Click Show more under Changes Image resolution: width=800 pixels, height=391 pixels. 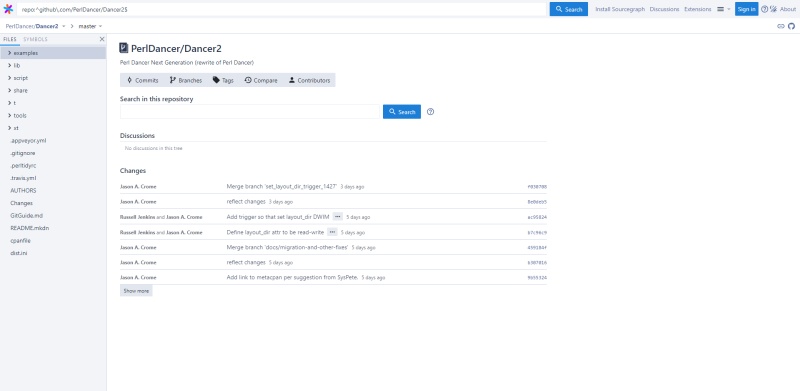pyautogui.click(x=136, y=291)
